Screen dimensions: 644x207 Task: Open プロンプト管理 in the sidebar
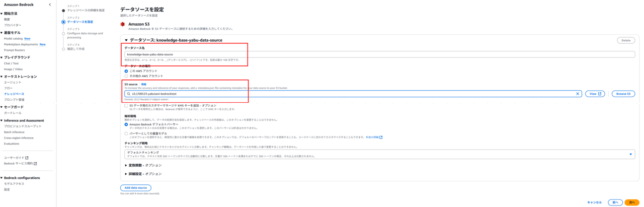14,100
